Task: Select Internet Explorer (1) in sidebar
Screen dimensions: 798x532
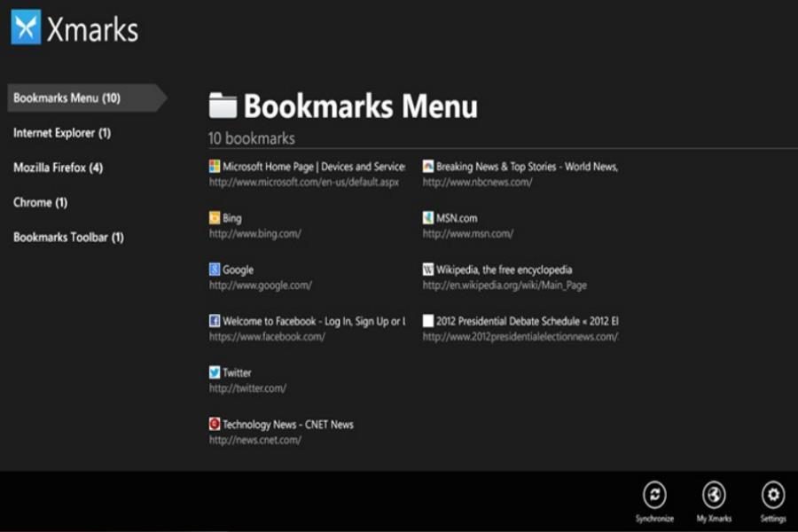Action: point(62,133)
